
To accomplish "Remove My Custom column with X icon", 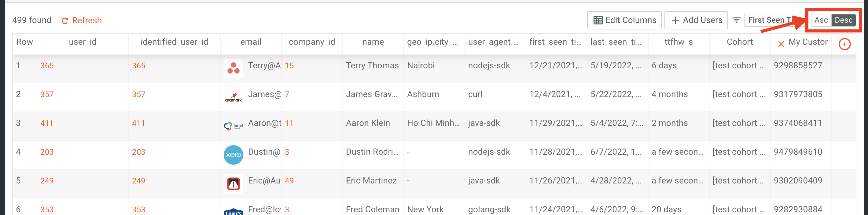I will point(781,44).
